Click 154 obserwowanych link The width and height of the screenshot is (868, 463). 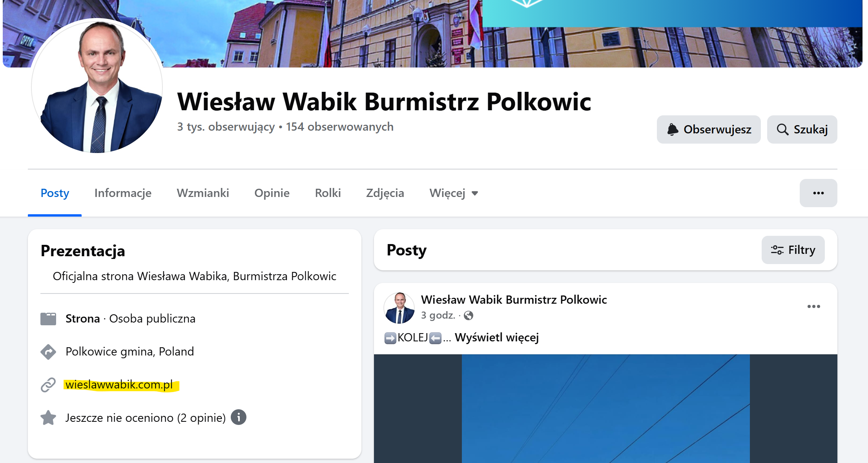pyautogui.click(x=339, y=127)
